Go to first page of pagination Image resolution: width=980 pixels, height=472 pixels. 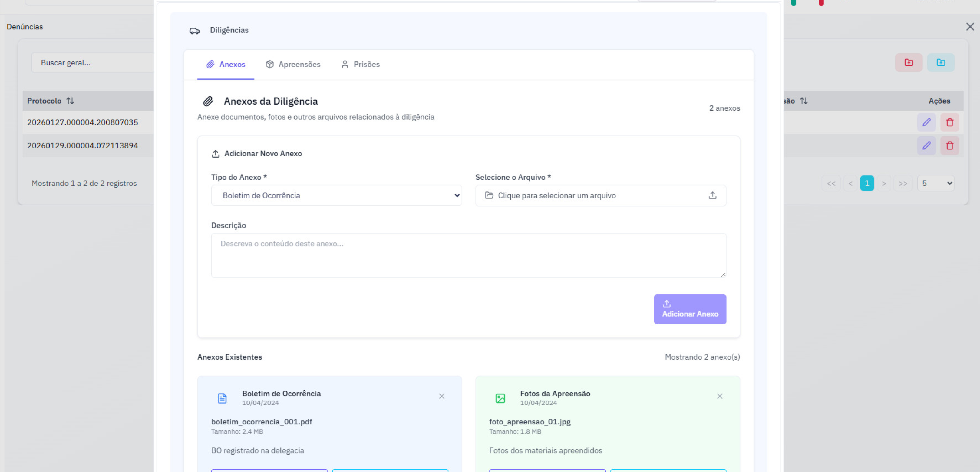click(831, 184)
